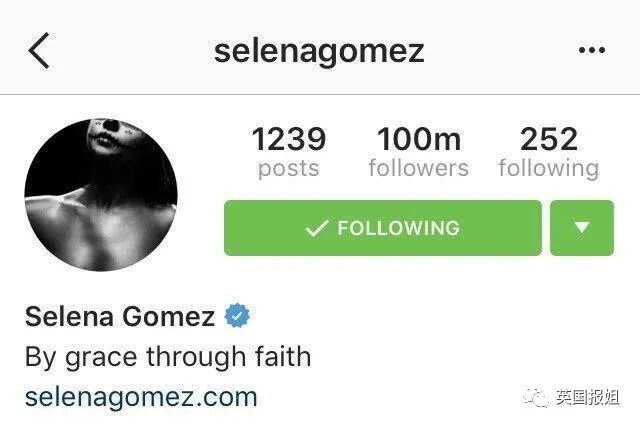Open the circular profile picture

101,195
